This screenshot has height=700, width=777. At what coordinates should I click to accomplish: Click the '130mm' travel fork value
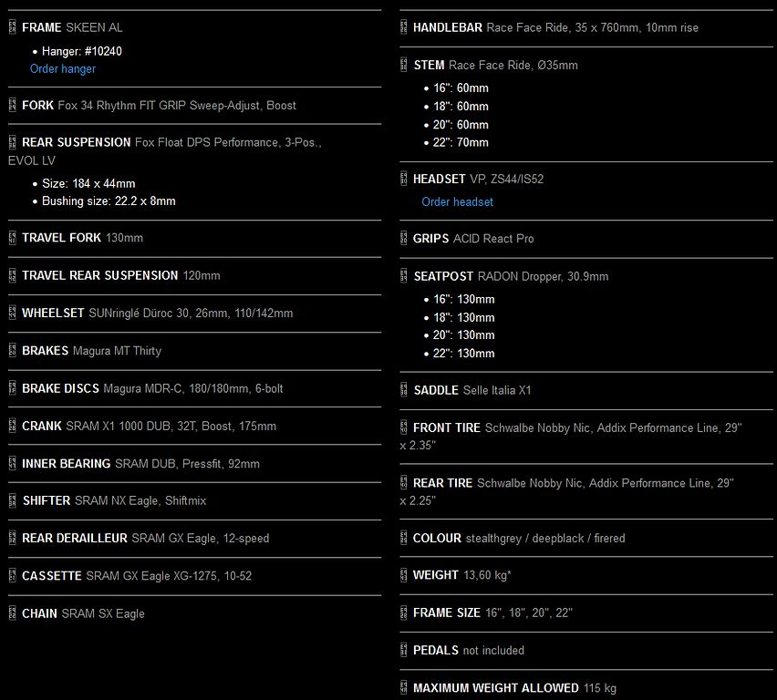(x=124, y=238)
